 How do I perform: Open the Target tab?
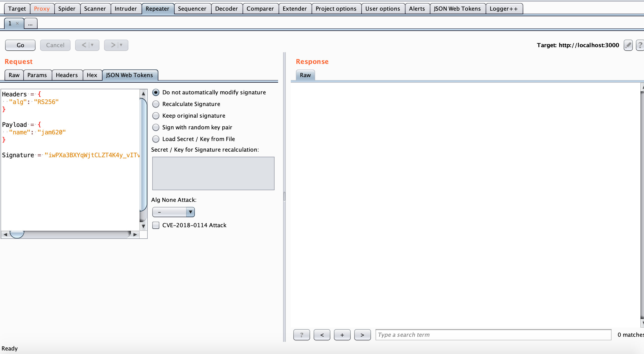17,9
